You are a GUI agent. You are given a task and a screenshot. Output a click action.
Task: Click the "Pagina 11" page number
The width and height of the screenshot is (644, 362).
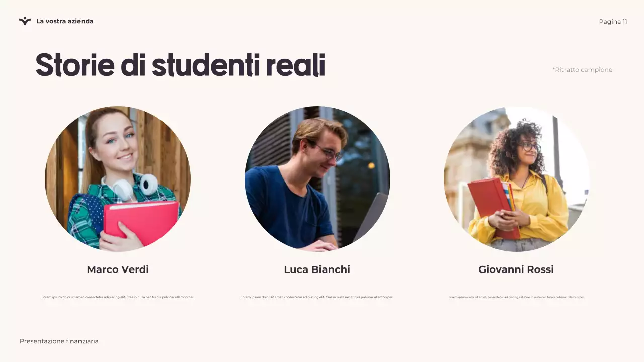[x=613, y=22]
